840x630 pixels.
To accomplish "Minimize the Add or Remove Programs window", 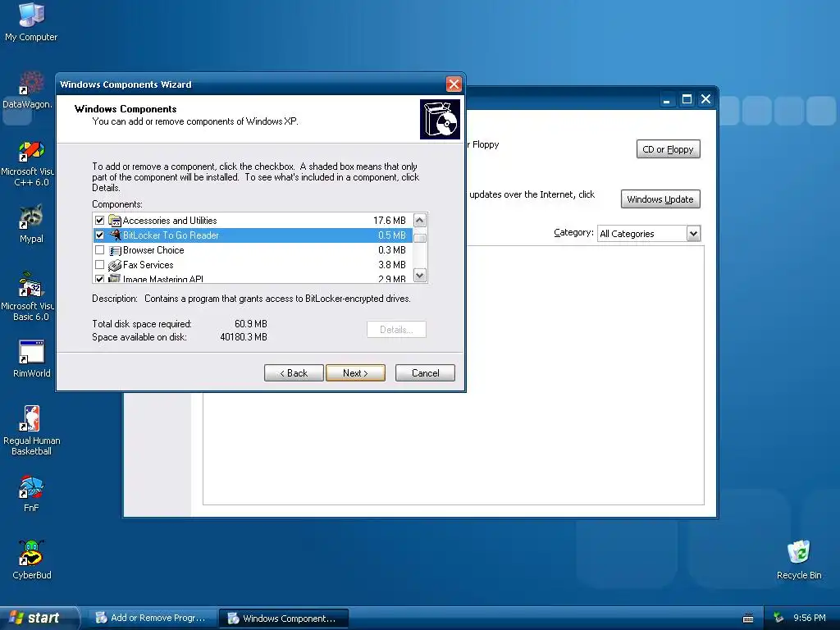I will pos(666,99).
